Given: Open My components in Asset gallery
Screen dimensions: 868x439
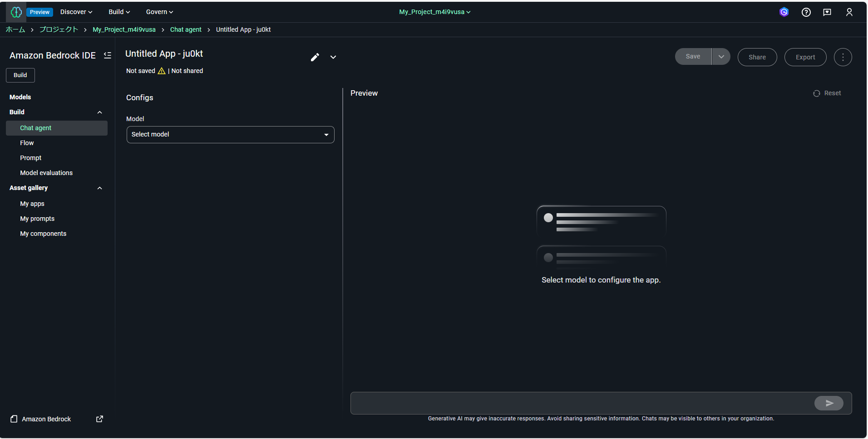Looking at the screenshot, I should [43, 234].
